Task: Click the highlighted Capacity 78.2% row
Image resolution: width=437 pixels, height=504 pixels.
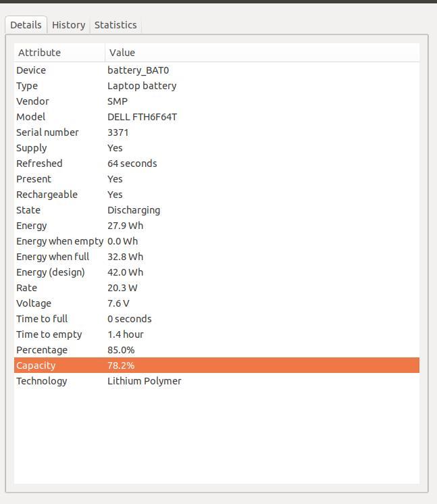Action: point(217,366)
